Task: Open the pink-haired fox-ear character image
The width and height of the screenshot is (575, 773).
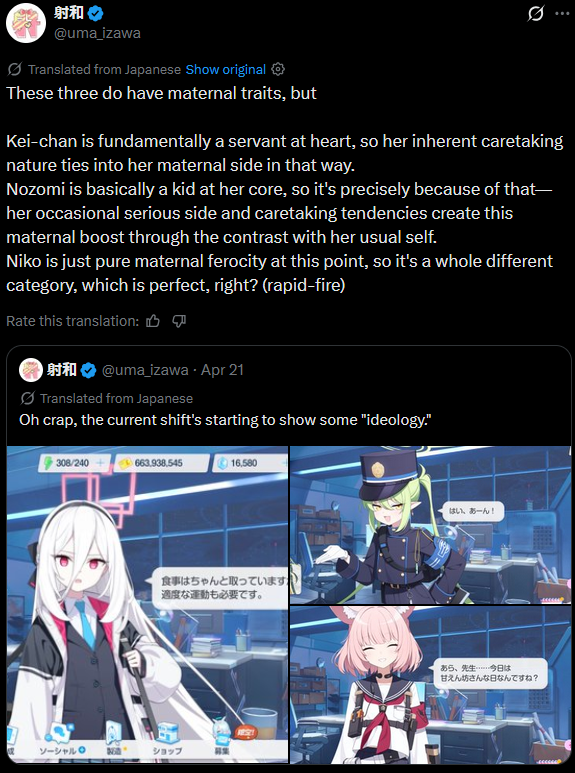Action: tap(431, 685)
